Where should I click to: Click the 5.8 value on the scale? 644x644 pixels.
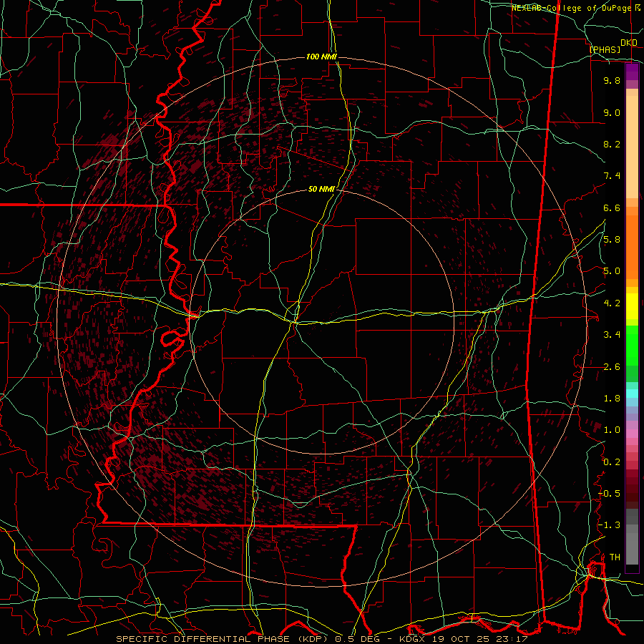[x=612, y=240]
